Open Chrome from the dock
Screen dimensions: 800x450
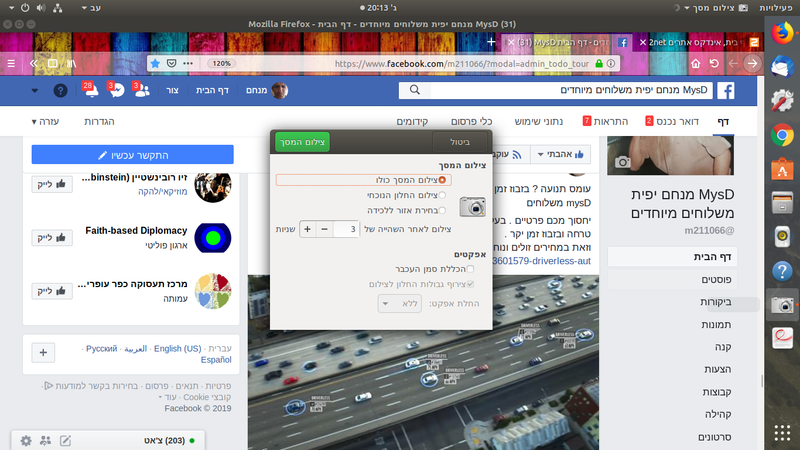pyautogui.click(x=782, y=135)
